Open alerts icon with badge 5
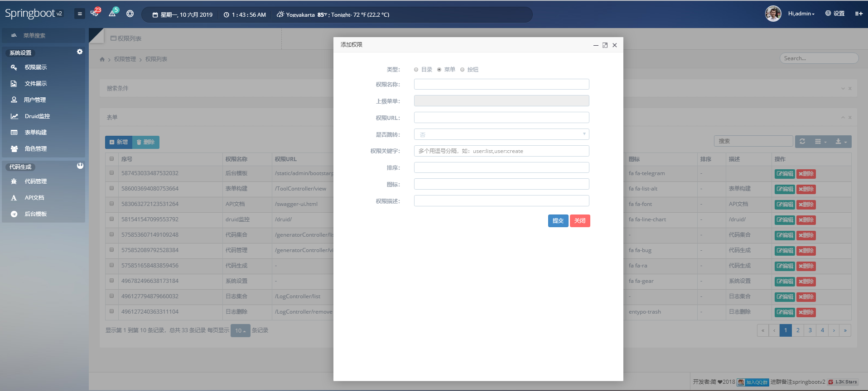Screen dimensions: 868x391 [x=113, y=13]
